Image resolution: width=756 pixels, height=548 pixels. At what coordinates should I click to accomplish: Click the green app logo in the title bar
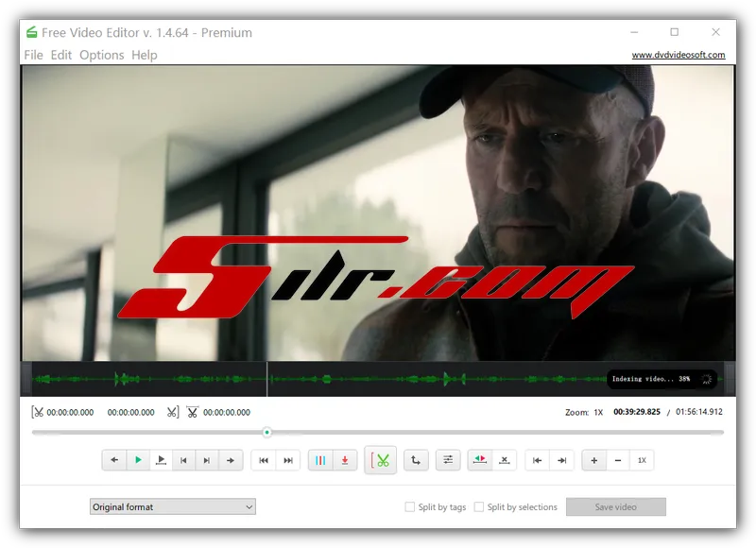coord(31,32)
